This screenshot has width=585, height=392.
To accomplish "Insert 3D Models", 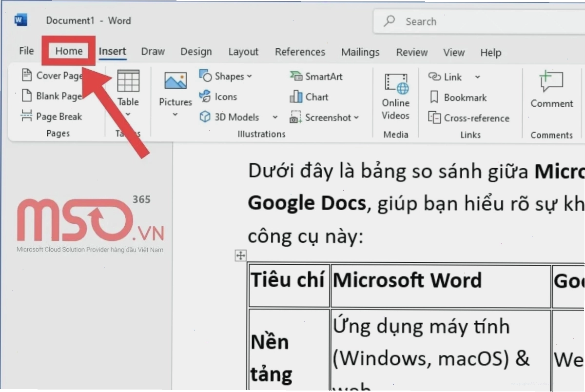I will click(230, 117).
